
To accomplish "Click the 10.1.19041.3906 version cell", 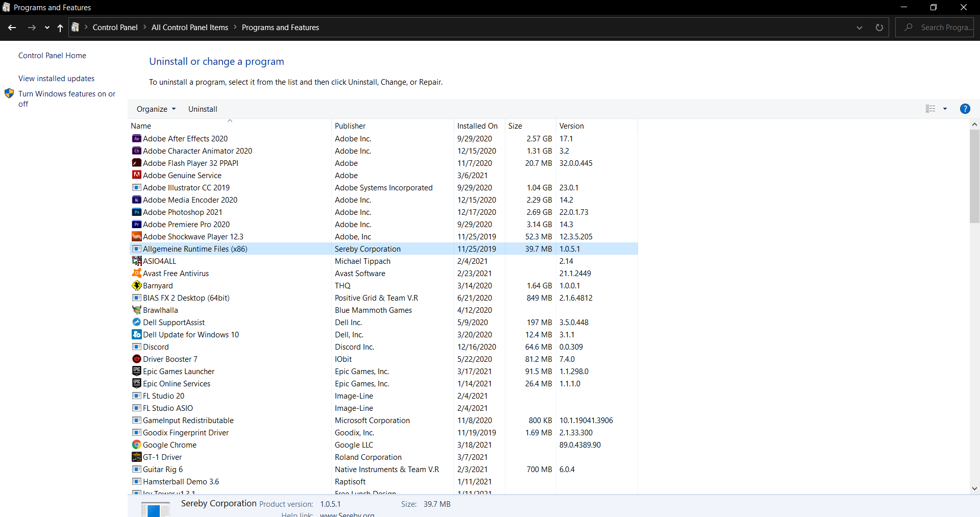I will point(586,421).
